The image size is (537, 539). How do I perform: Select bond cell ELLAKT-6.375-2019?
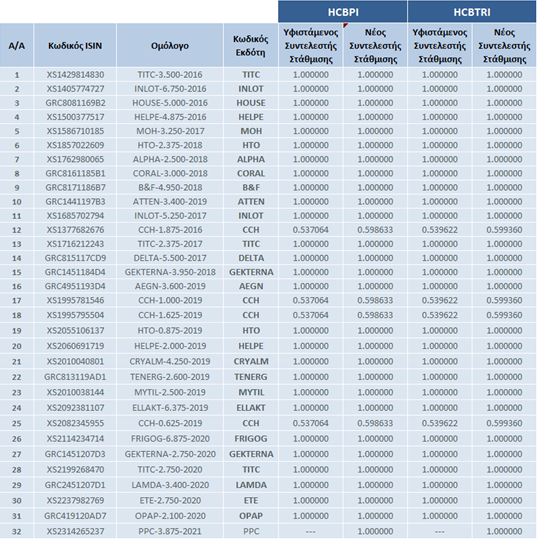point(170,408)
